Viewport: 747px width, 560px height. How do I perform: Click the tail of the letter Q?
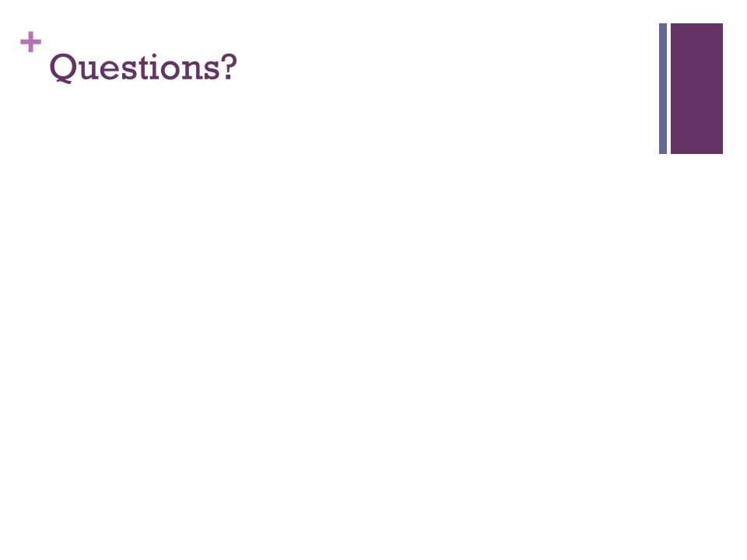[65, 81]
